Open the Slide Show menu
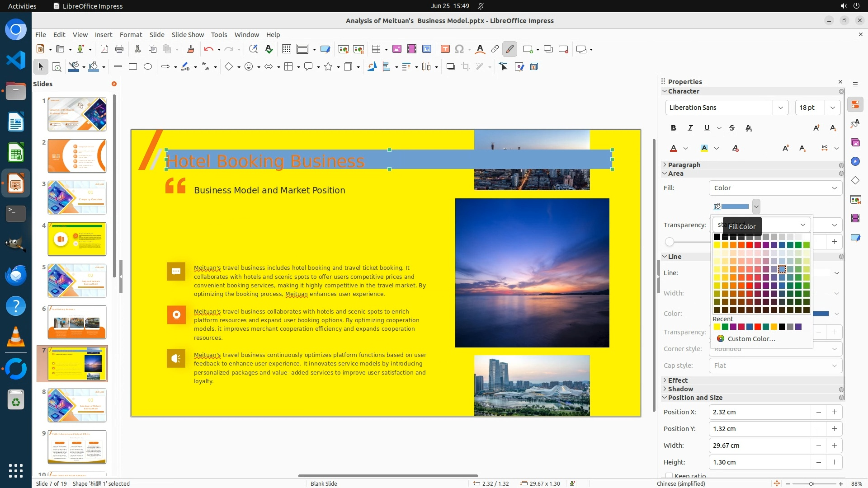This screenshot has width=868, height=488. click(x=187, y=35)
